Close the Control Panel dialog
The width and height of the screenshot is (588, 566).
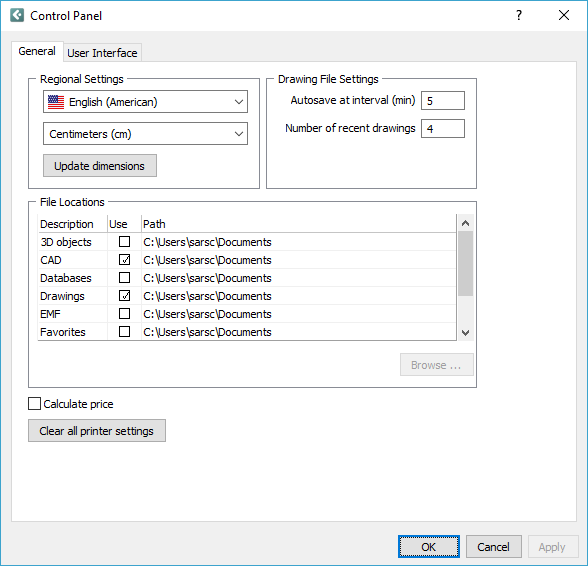(x=564, y=15)
